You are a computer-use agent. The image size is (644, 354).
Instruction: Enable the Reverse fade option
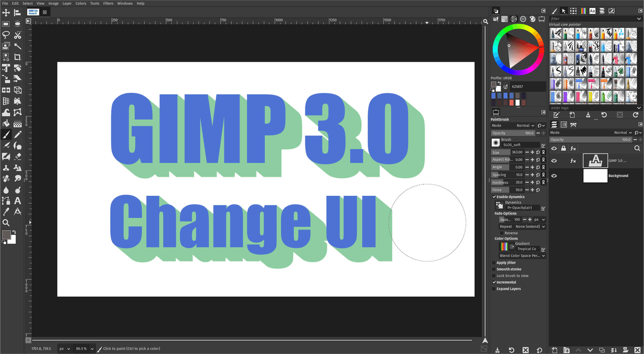(x=502, y=233)
